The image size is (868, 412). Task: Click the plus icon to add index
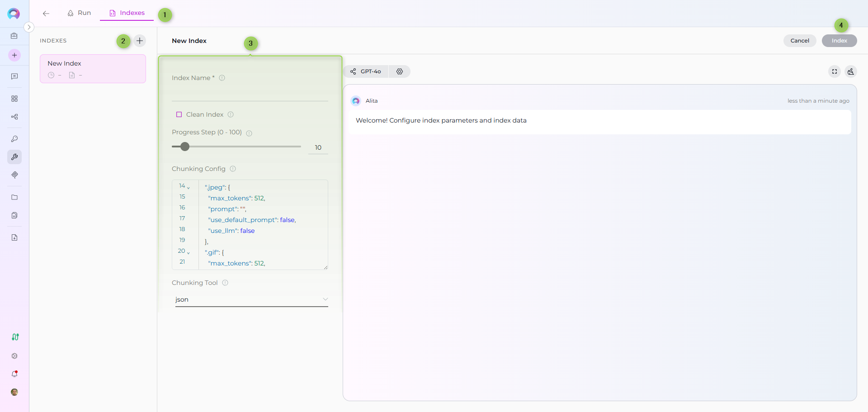[x=140, y=41]
